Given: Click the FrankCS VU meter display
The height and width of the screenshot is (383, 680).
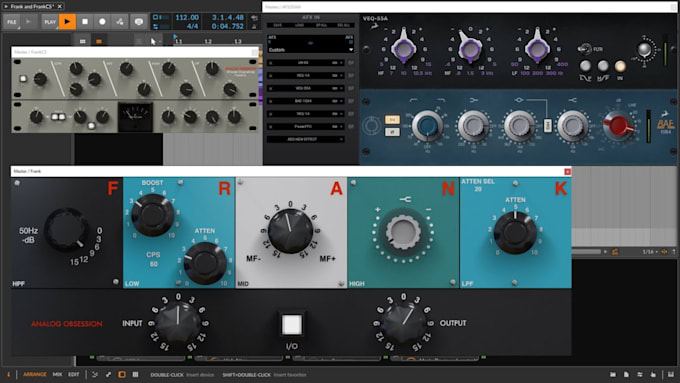Looking at the screenshot, I should tap(135, 116).
